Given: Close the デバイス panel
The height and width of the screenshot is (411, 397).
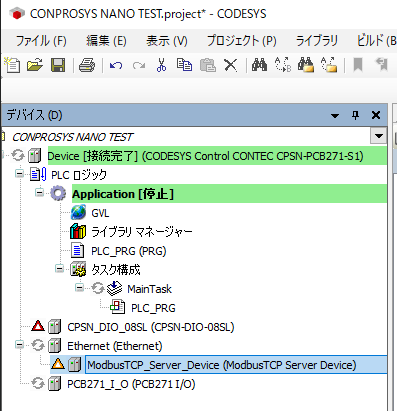Looking at the screenshot, I should pos(376,115).
